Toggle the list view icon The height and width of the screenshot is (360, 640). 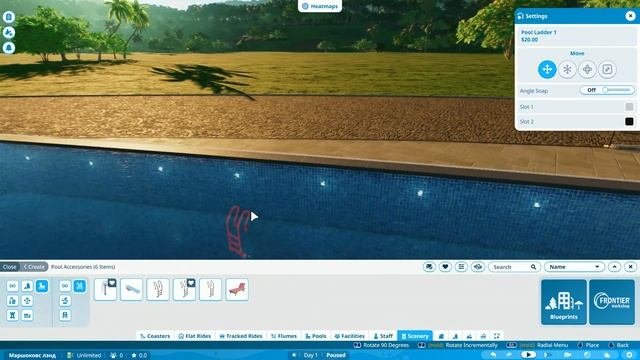point(461,267)
